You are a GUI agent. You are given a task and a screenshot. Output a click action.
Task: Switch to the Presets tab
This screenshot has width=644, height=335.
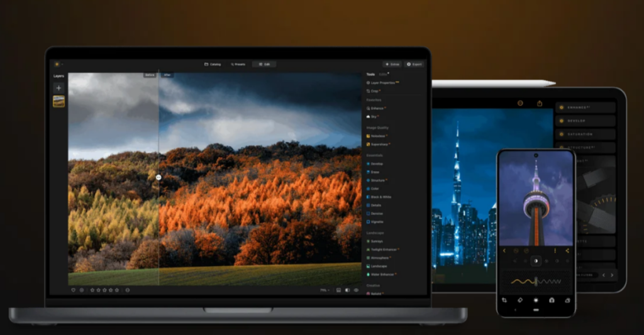(238, 64)
